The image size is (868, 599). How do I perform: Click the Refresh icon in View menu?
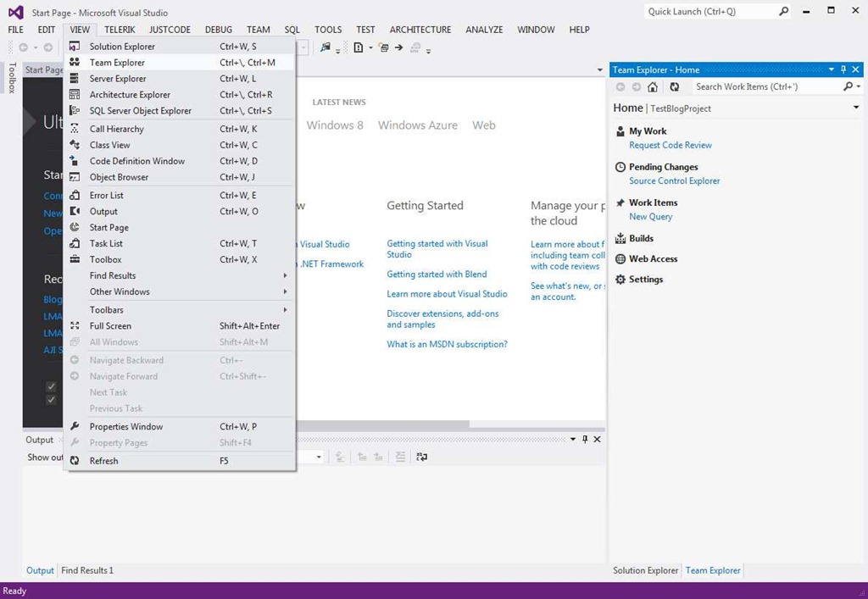tap(75, 461)
